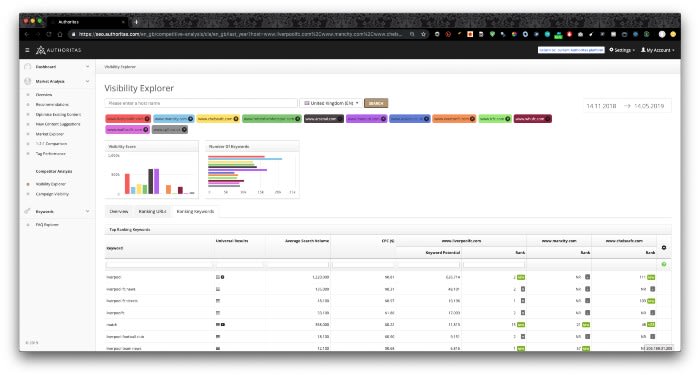Click the Authoritas logo in the header

[x=58, y=50]
